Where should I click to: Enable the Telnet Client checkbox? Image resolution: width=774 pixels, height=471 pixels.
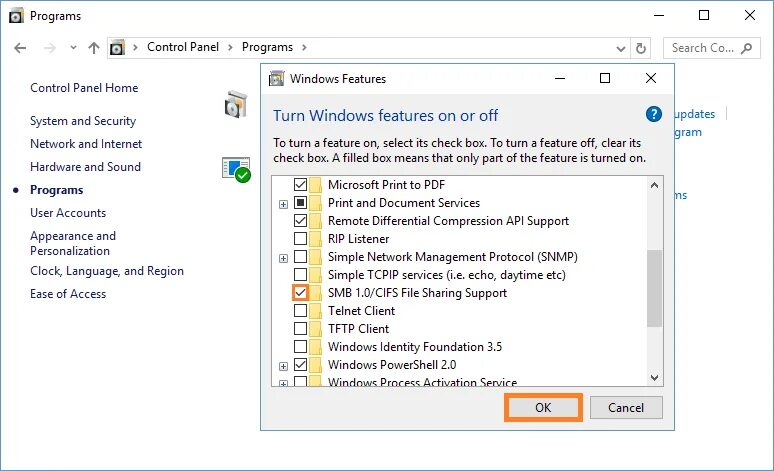coord(300,311)
